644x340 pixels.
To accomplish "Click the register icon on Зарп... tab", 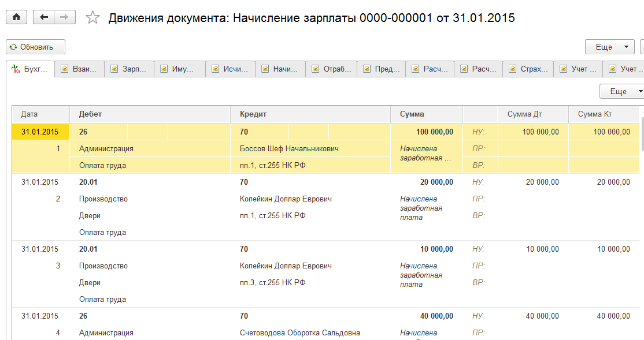I will 114,69.
